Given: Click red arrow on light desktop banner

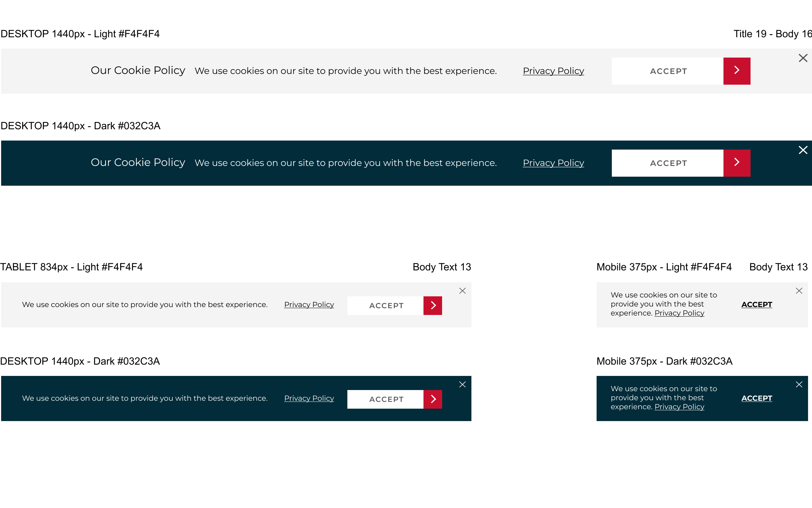Looking at the screenshot, I should click(x=736, y=71).
